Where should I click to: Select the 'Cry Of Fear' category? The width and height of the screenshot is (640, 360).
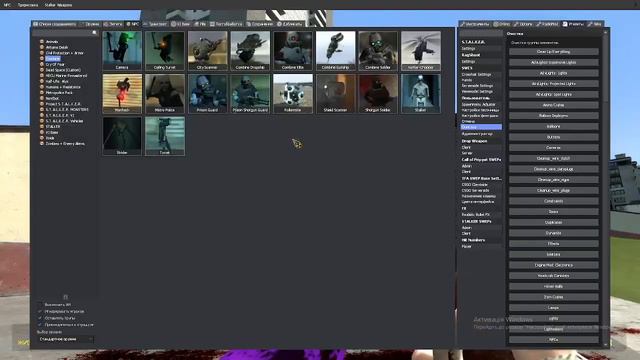coord(55,64)
